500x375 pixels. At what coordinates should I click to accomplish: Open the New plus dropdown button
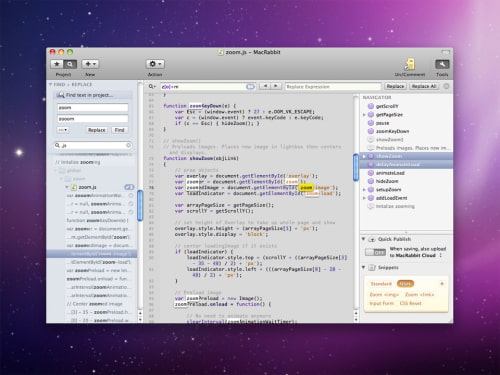(90, 64)
